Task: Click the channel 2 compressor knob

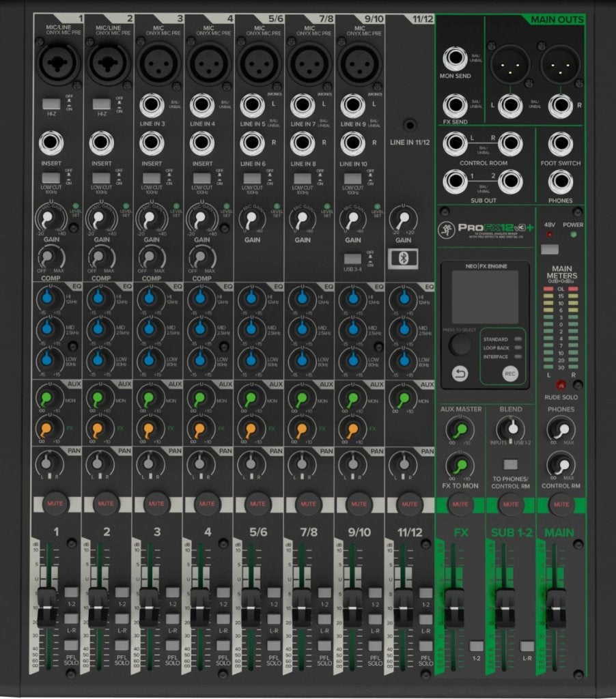Action: pos(101,257)
